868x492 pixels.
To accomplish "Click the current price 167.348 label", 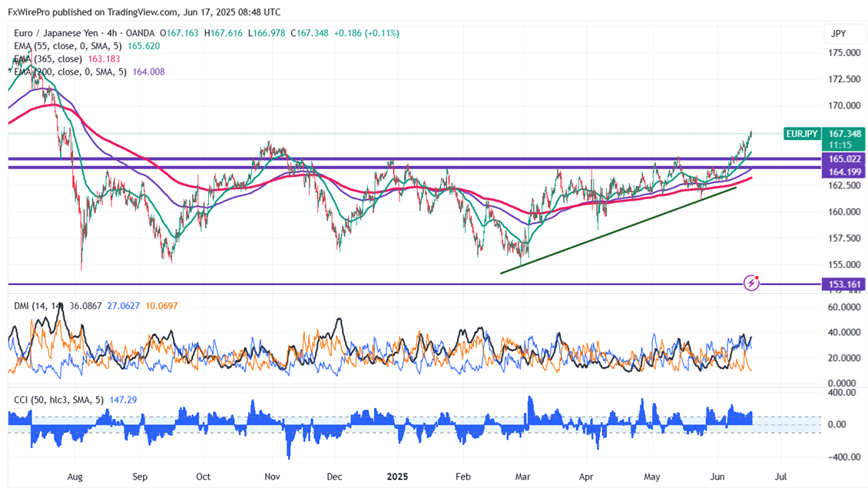I will click(x=844, y=134).
